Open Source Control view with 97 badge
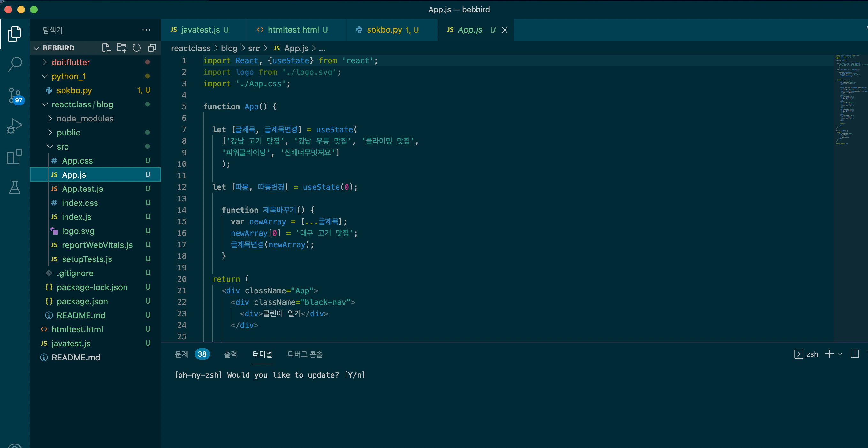The height and width of the screenshot is (448, 868). click(14, 96)
